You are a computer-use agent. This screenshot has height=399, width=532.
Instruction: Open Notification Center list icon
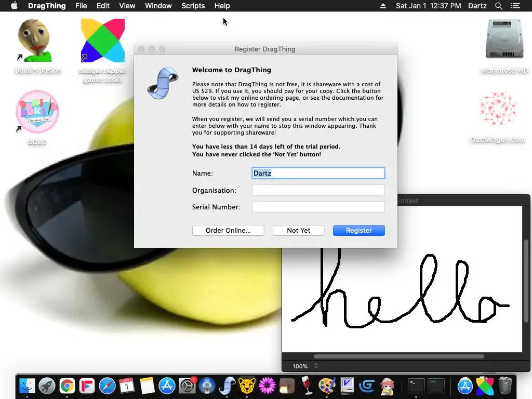click(x=515, y=6)
